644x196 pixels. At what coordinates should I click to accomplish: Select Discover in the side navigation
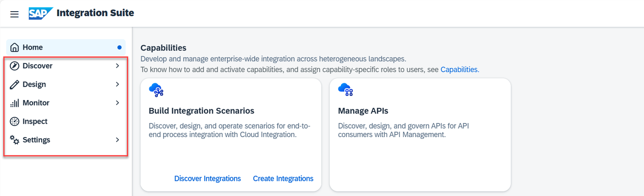click(x=66, y=66)
